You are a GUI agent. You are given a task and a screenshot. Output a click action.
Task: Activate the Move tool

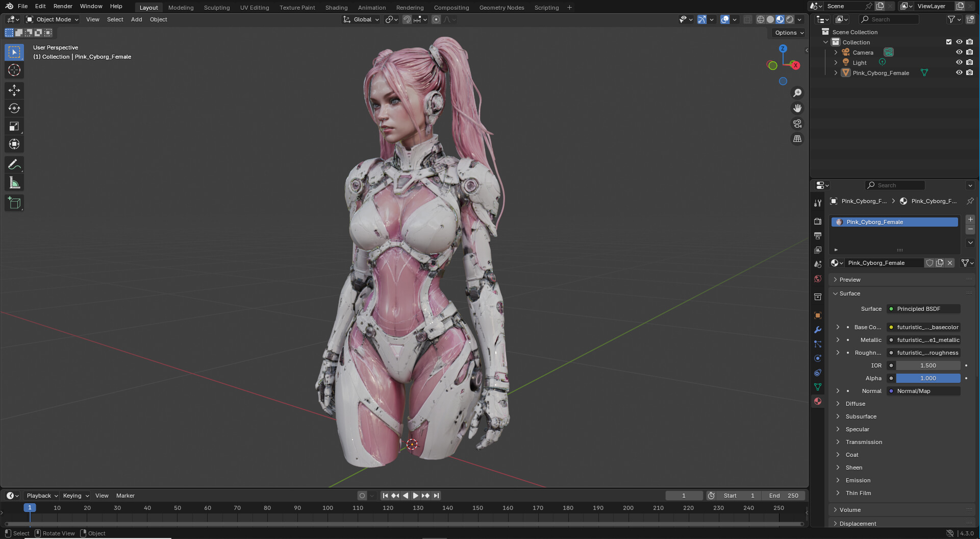coord(14,90)
